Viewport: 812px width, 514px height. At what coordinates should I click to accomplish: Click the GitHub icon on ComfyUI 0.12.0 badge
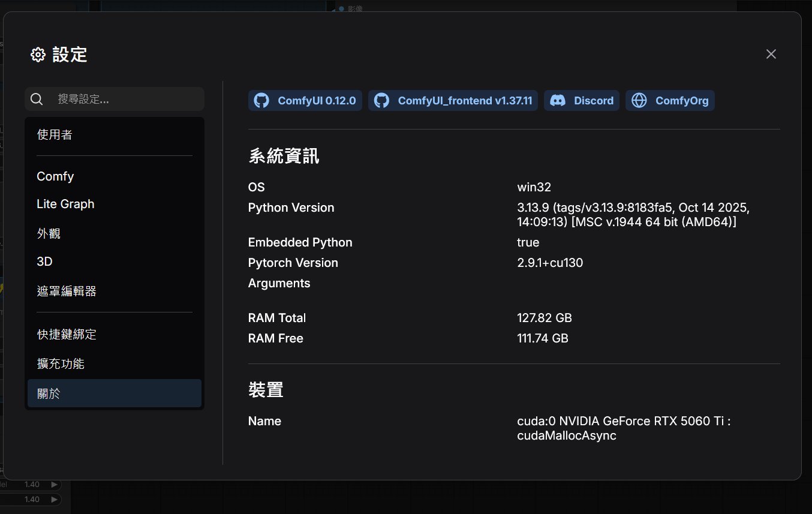pos(261,101)
